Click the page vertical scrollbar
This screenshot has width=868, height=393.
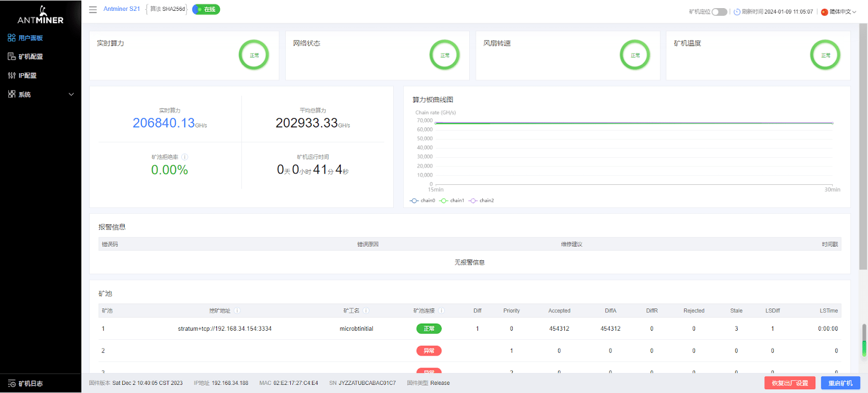coord(863,146)
